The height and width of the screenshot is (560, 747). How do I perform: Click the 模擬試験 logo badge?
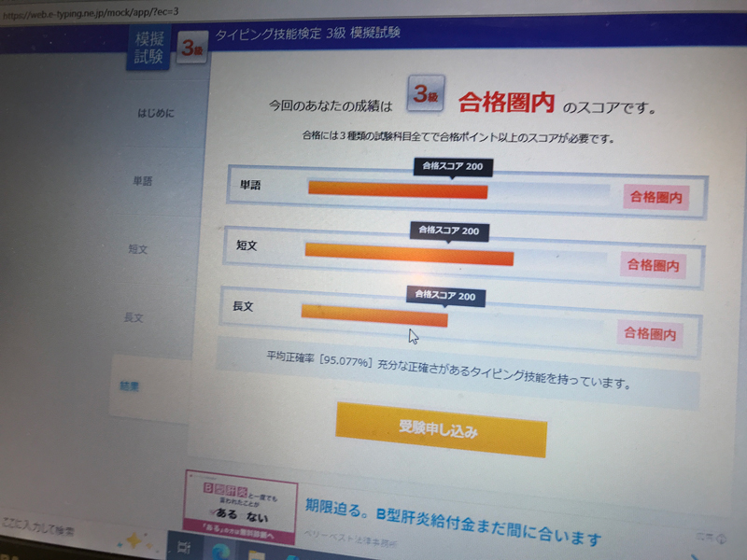pos(148,48)
